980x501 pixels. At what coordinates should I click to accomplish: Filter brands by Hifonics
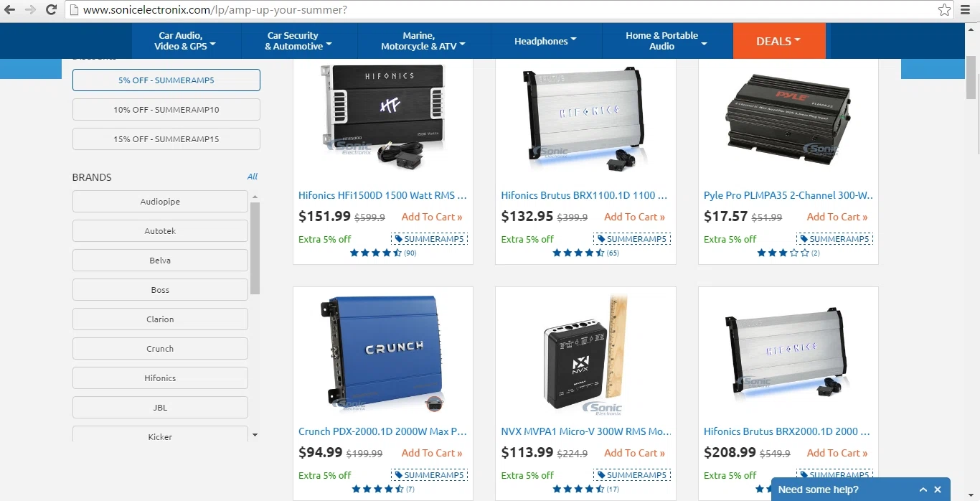[160, 378]
